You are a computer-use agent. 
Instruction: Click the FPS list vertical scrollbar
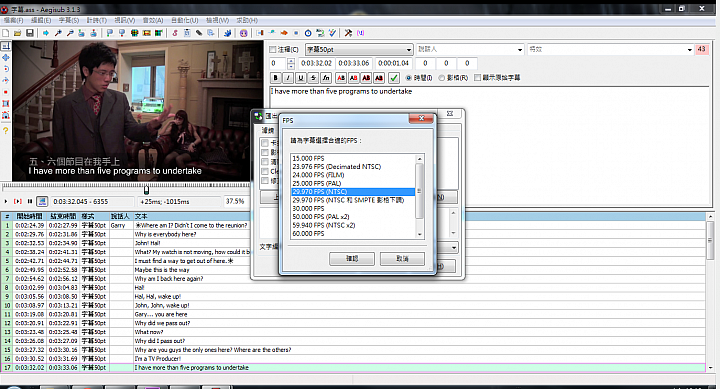pos(419,196)
